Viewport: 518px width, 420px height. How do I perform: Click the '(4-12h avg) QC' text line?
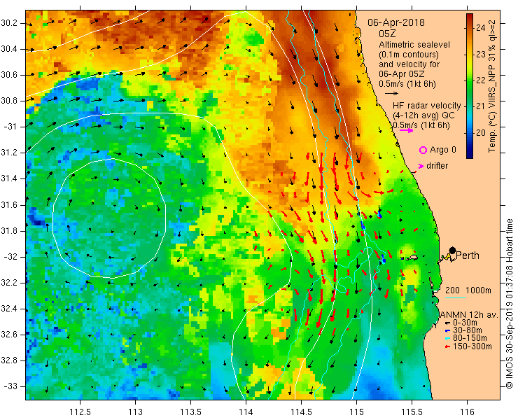point(423,115)
